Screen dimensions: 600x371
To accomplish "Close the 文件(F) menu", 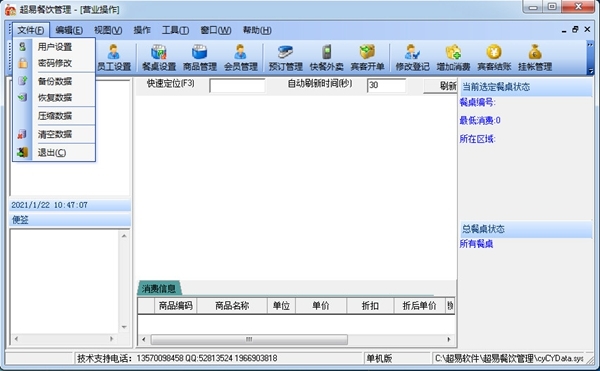I will coord(31,30).
